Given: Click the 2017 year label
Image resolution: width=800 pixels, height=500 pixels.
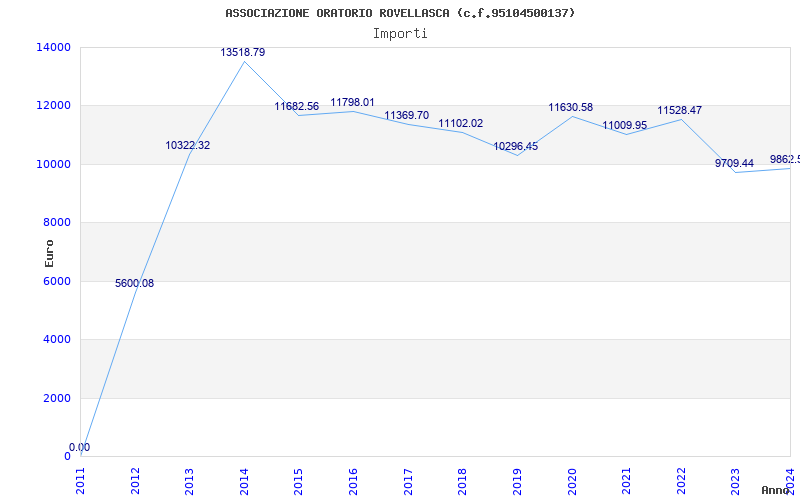Looking at the screenshot, I should [x=408, y=481].
